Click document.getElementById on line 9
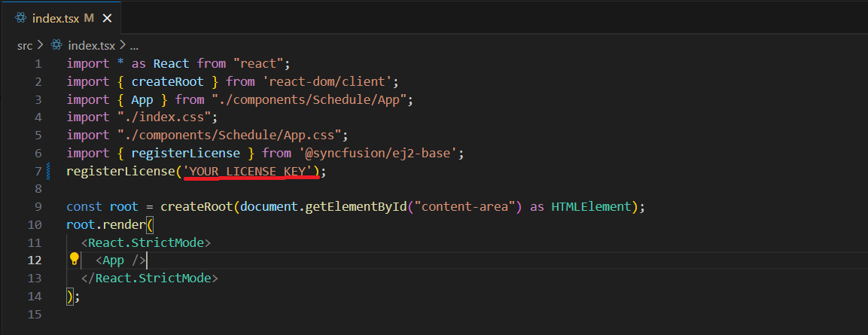The height and width of the screenshot is (335, 868). (x=324, y=206)
